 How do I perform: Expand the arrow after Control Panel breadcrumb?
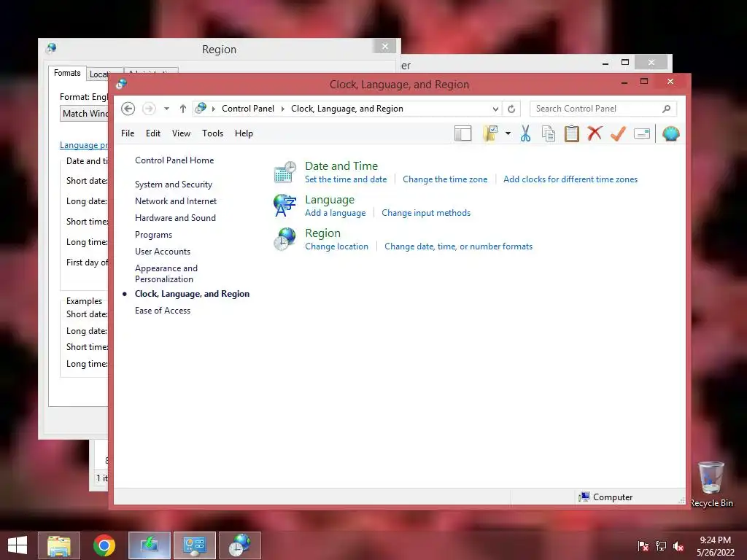click(282, 109)
